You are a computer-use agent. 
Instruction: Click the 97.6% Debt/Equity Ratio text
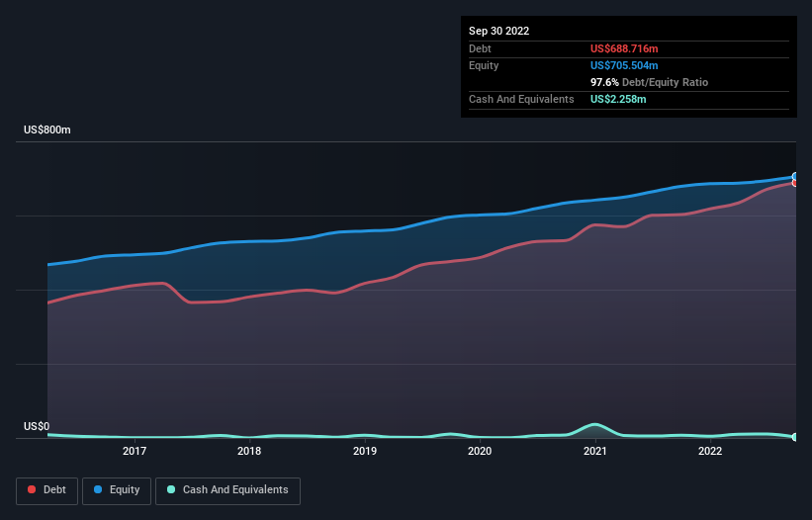click(x=649, y=82)
